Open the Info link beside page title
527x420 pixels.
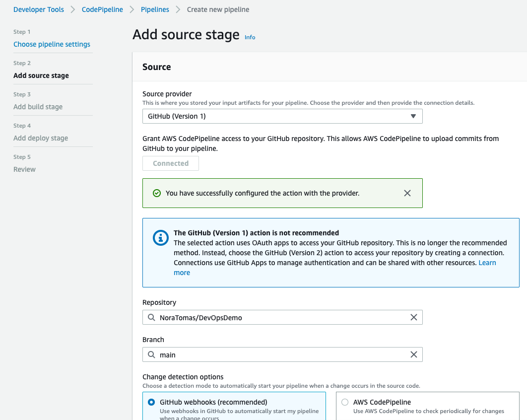pos(250,37)
